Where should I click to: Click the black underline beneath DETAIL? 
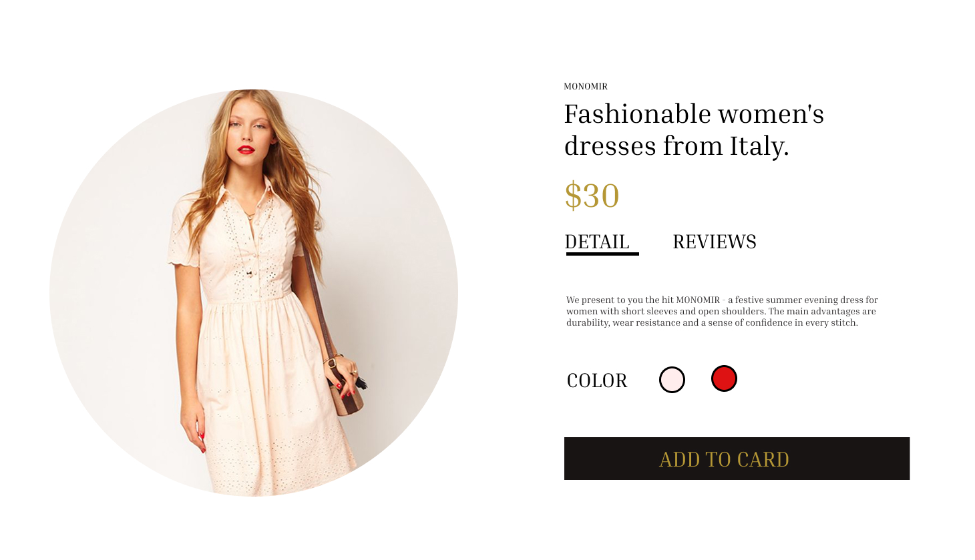click(602, 254)
